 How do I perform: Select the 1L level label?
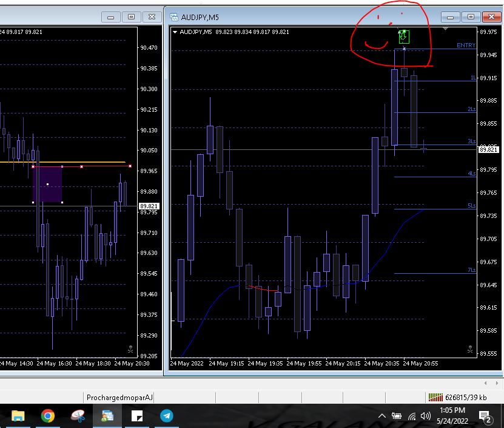click(x=473, y=78)
